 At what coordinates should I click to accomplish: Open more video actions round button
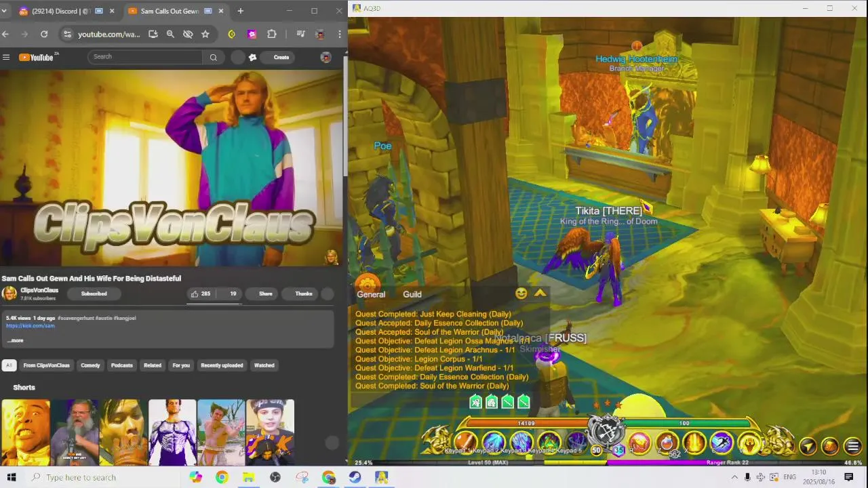328,293
